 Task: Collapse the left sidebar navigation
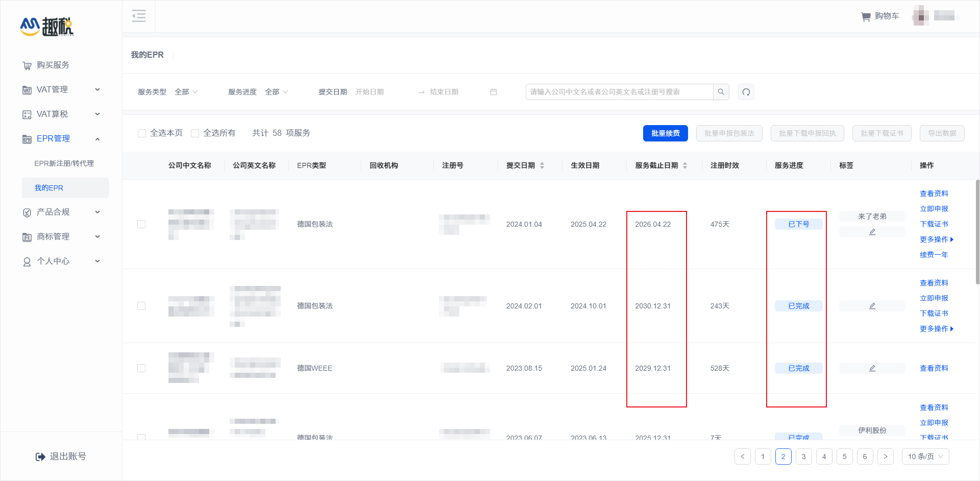click(138, 16)
